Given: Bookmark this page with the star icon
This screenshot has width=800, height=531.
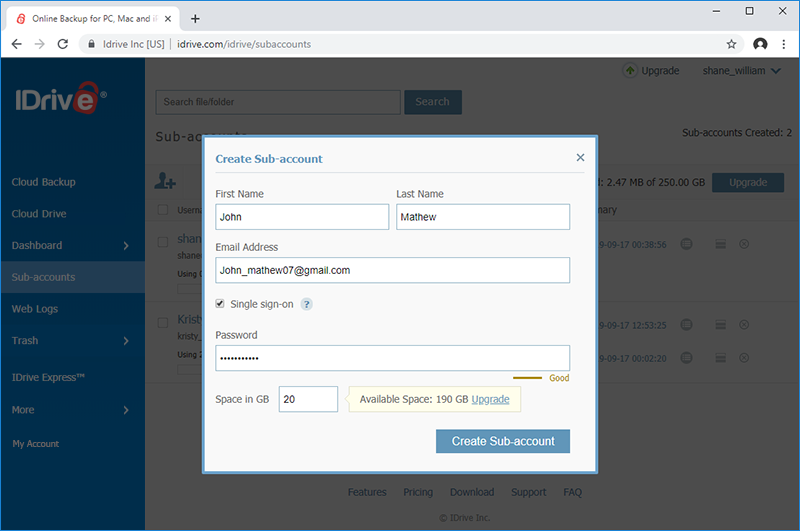Looking at the screenshot, I should click(x=731, y=44).
